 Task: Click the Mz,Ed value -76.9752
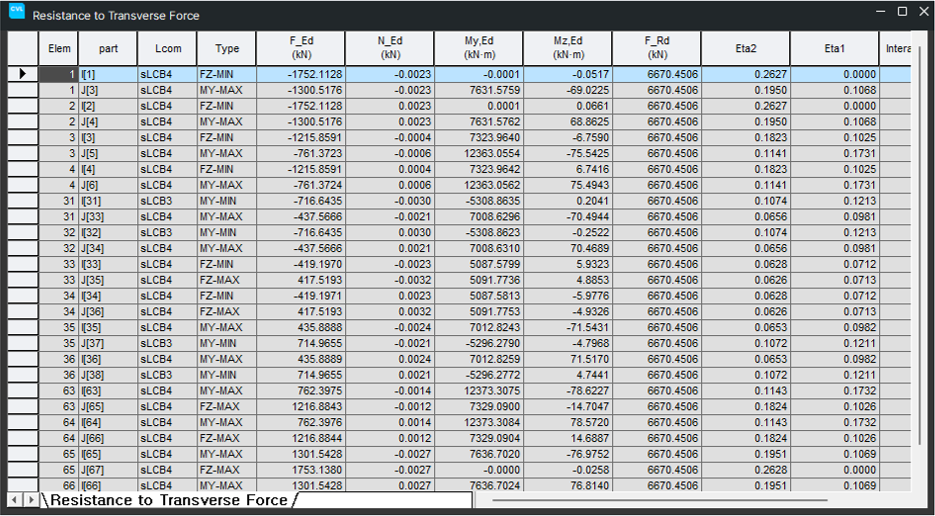(x=568, y=454)
